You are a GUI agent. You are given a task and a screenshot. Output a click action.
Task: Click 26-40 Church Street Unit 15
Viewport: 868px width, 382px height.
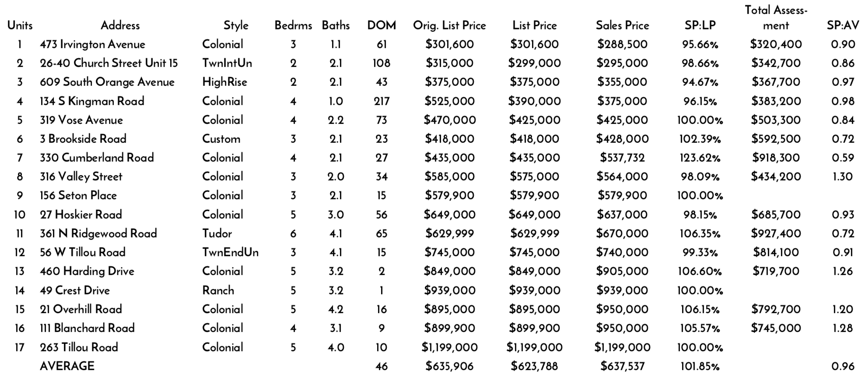pos(109,63)
